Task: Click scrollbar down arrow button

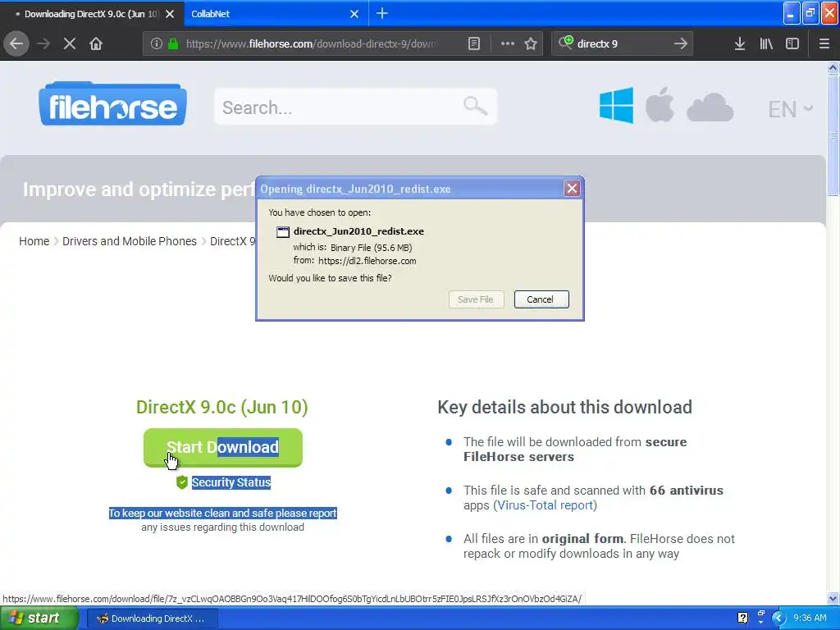Action: (833, 599)
